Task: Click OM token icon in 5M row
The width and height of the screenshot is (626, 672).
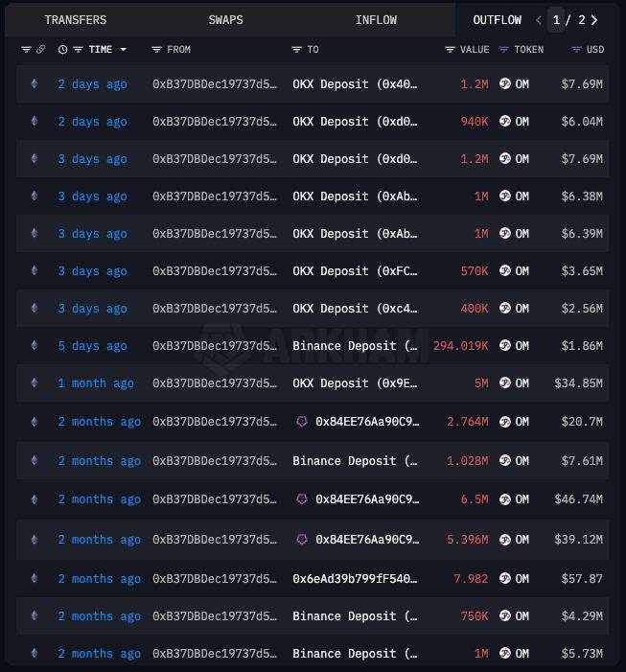Action: (505, 382)
